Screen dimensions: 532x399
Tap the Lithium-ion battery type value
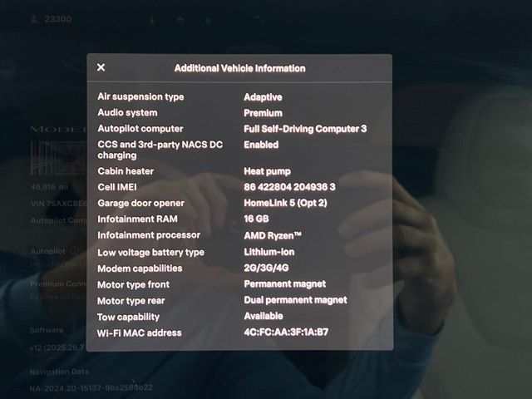pyautogui.click(x=268, y=252)
